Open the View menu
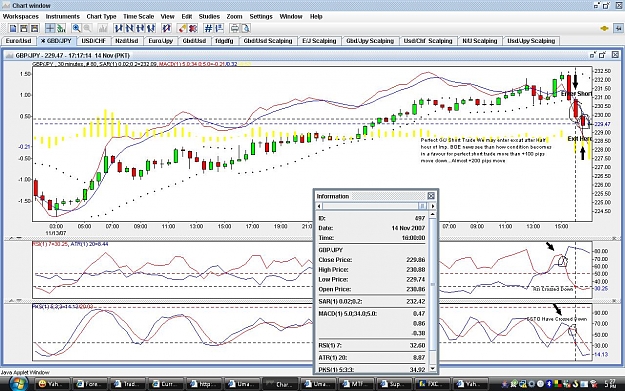 click(x=167, y=16)
